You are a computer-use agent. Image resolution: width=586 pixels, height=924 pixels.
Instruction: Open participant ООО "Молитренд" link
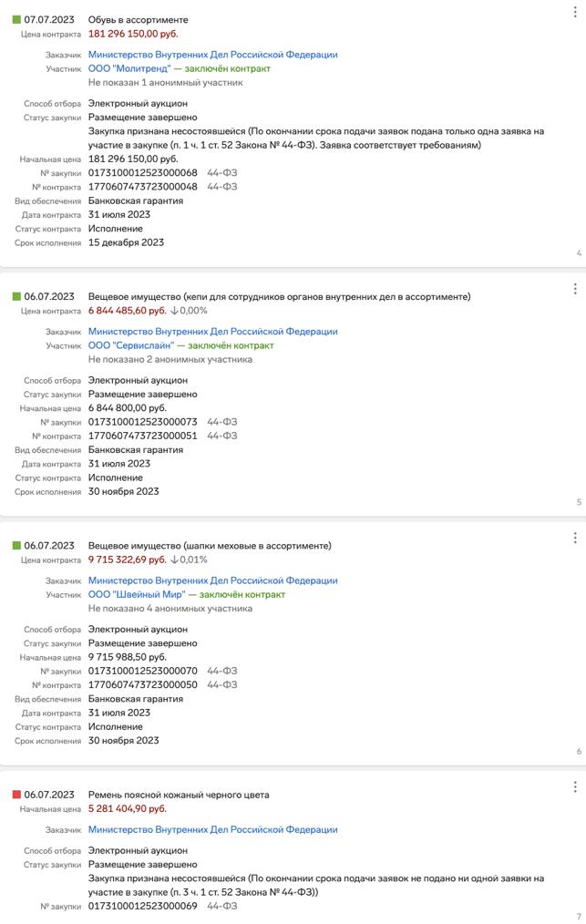[129, 68]
